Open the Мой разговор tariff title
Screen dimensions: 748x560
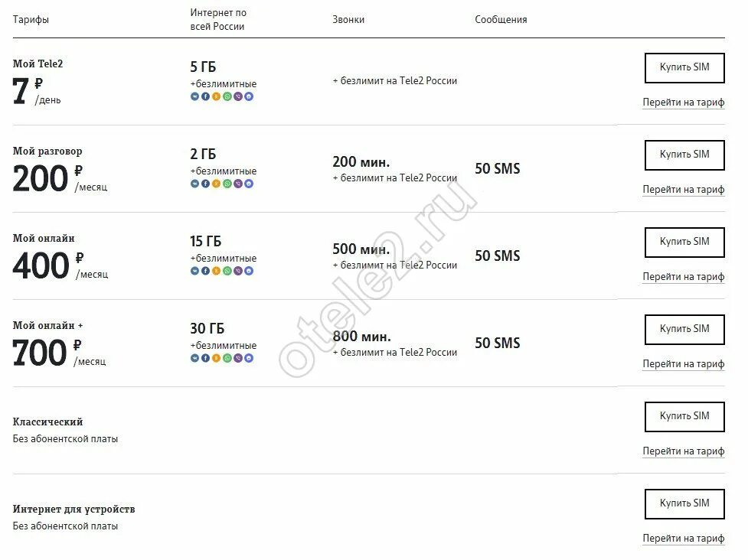(47, 151)
